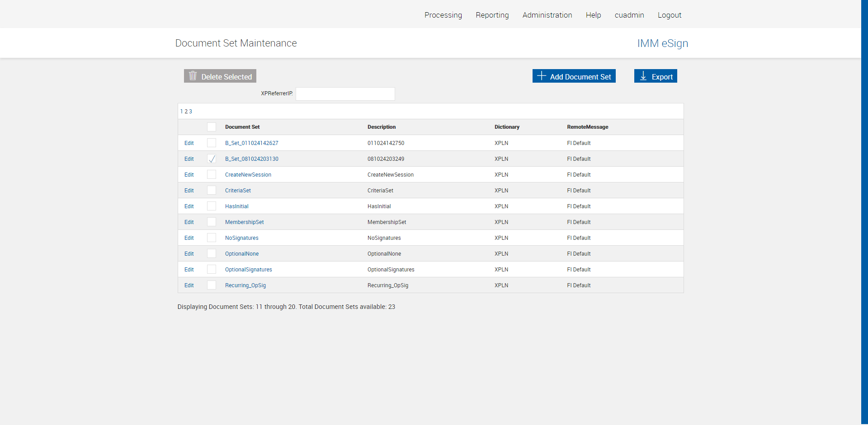Click the cuadmin user menu item

tap(629, 15)
